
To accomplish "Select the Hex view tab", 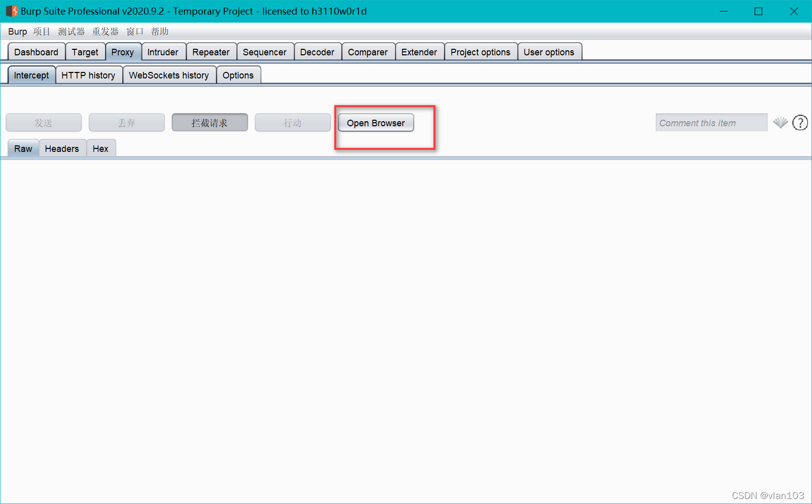I will pyautogui.click(x=101, y=148).
